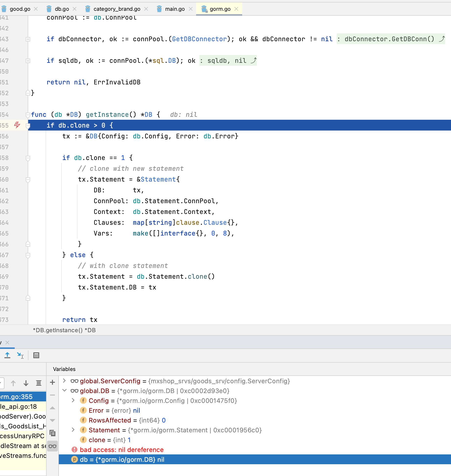
Task: Click fold end marker at line 352
Action: (28, 93)
